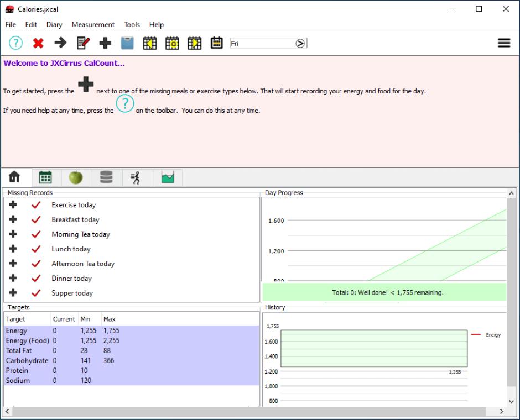This screenshot has height=420, width=520.
Task: Open the Help menu
Action: 156,24
